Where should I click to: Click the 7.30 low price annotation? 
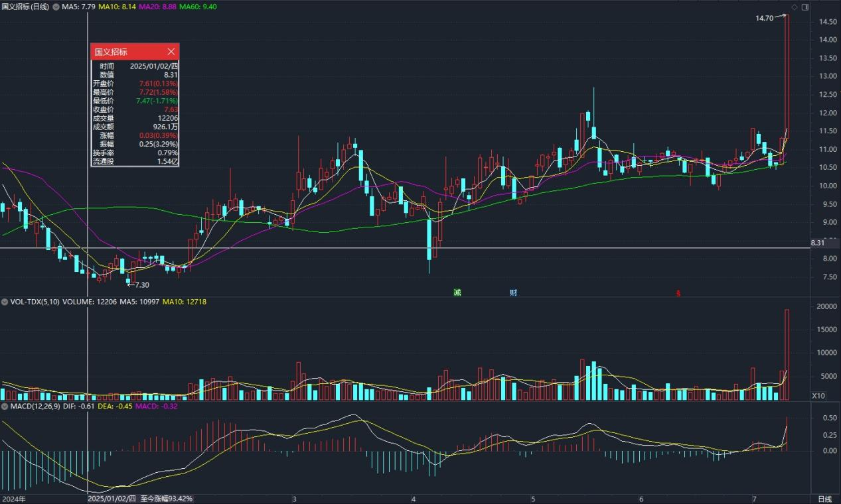pos(141,285)
